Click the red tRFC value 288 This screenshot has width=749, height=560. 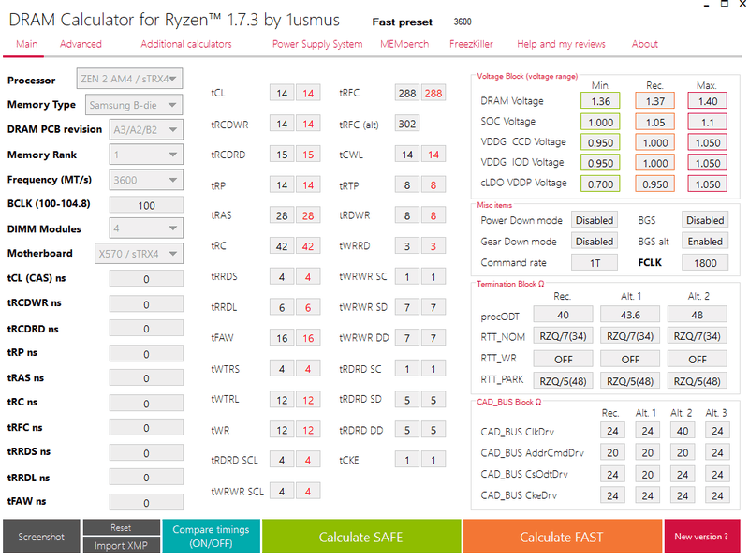click(x=433, y=93)
